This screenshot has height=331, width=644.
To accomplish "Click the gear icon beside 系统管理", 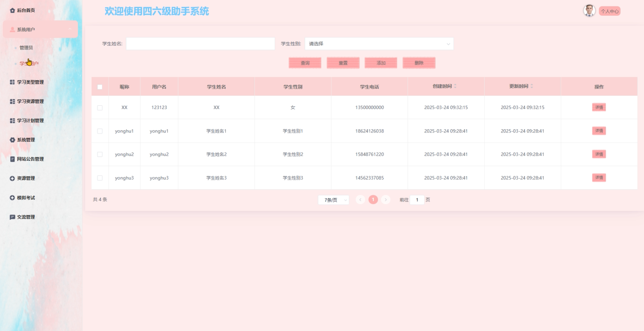I will pyautogui.click(x=12, y=140).
